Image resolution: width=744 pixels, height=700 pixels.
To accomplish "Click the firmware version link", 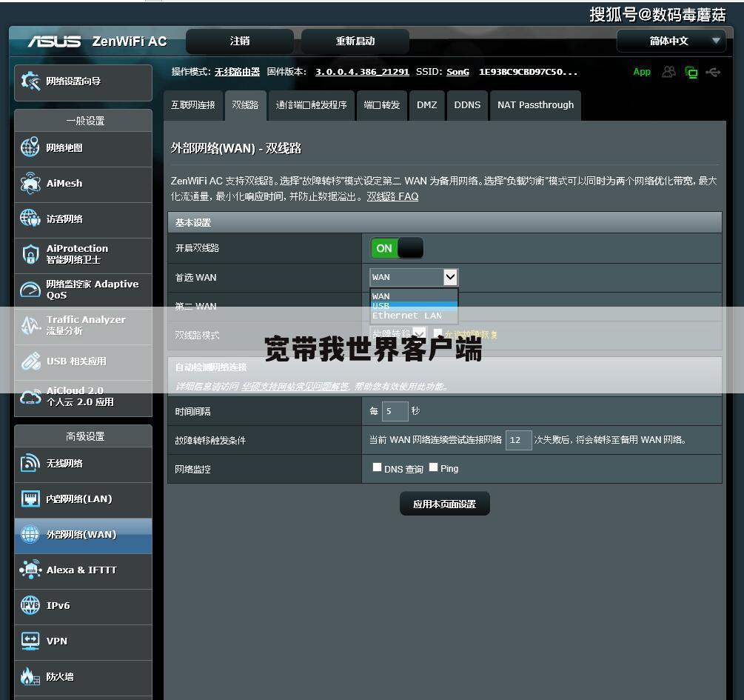I will pos(362,72).
